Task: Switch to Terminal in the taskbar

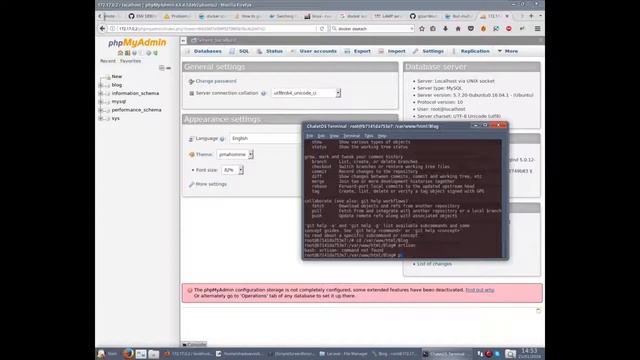Action: [x=447, y=354]
